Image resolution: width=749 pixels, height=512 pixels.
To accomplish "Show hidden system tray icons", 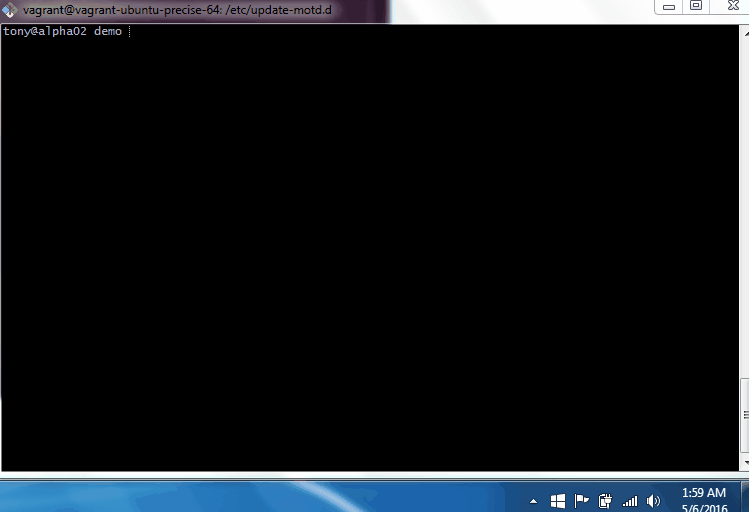I will (x=534, y=501).
